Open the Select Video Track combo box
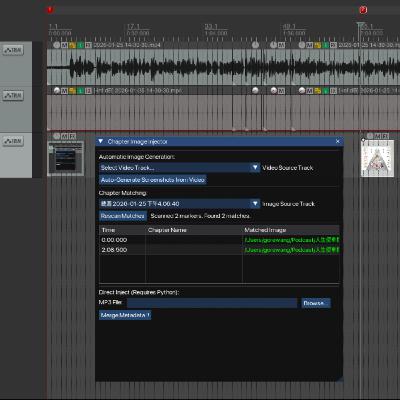The width and height of the screenshot is (400, 400). point(179,168)
